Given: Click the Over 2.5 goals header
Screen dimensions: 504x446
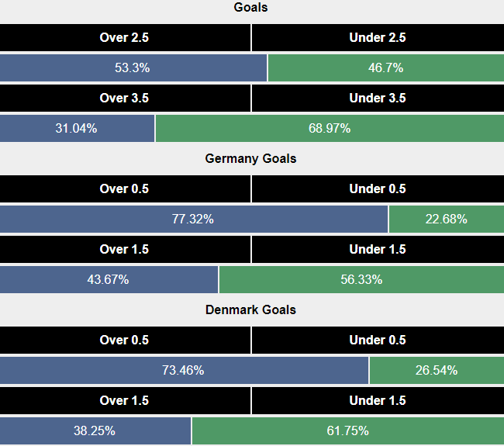Looking at the screenshot, I should point(125,37).
